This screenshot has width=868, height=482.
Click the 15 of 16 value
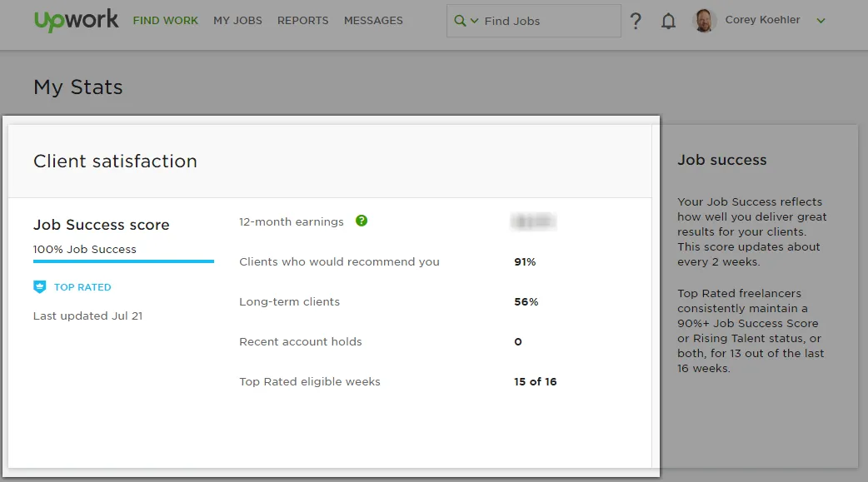click(536, 382)
